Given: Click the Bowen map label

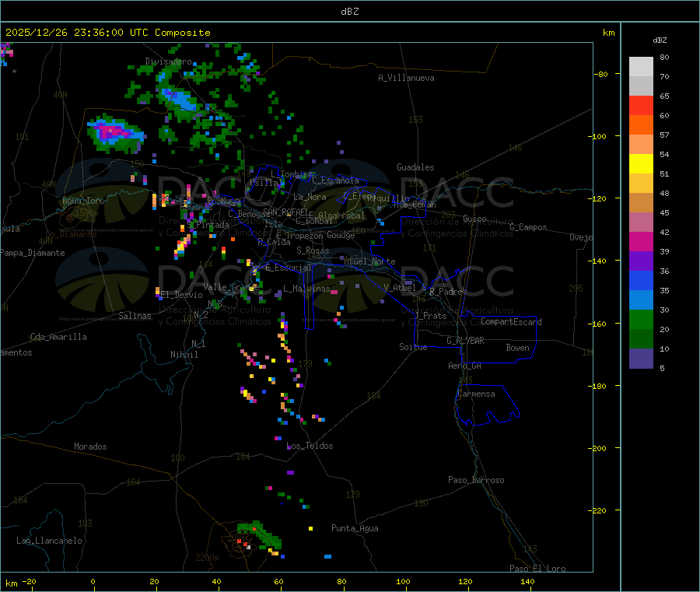Looking at the screenshot, I should (x=518, y=348).
